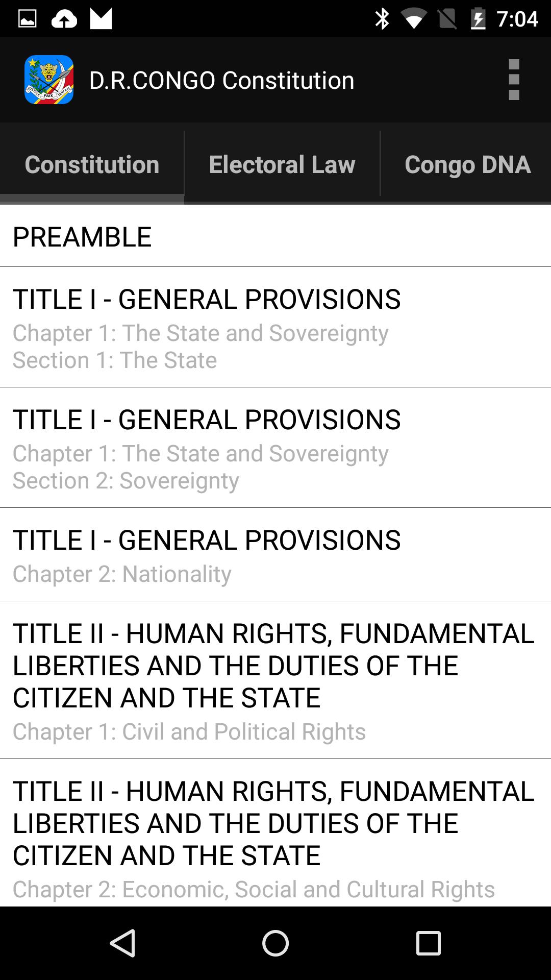
Task: Click the D.R.CONGO Constitution app logo
Action: pos(49,79)
